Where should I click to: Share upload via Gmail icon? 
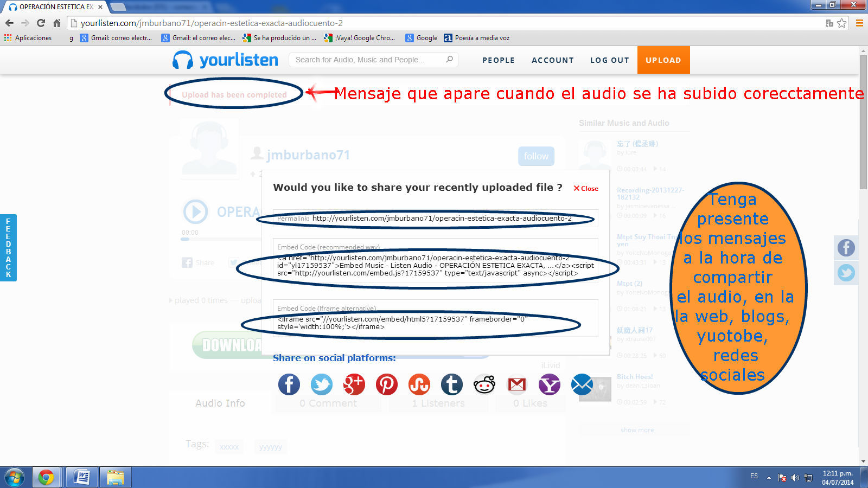517,384
